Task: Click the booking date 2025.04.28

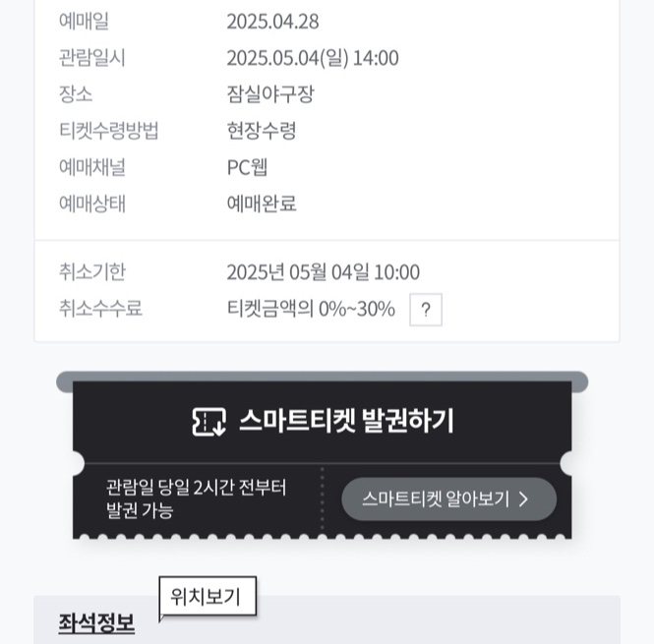Action: pos(272,22)
